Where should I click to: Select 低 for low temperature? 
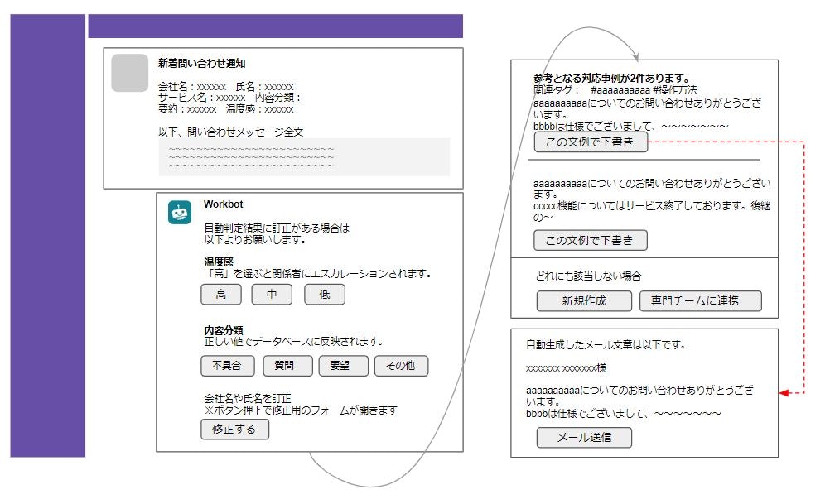(324, 294)
